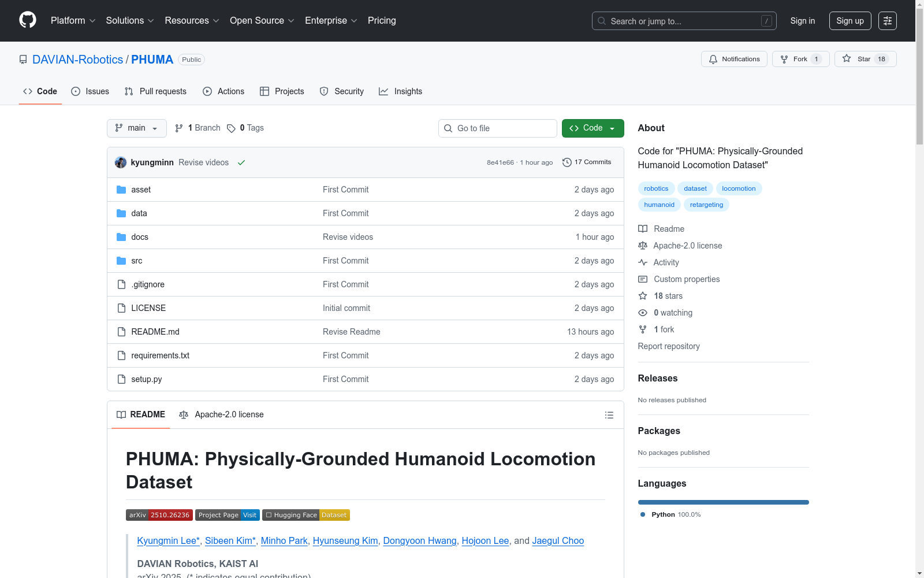
Task: Click the robotics topic tag
Action: coord(656,188)
